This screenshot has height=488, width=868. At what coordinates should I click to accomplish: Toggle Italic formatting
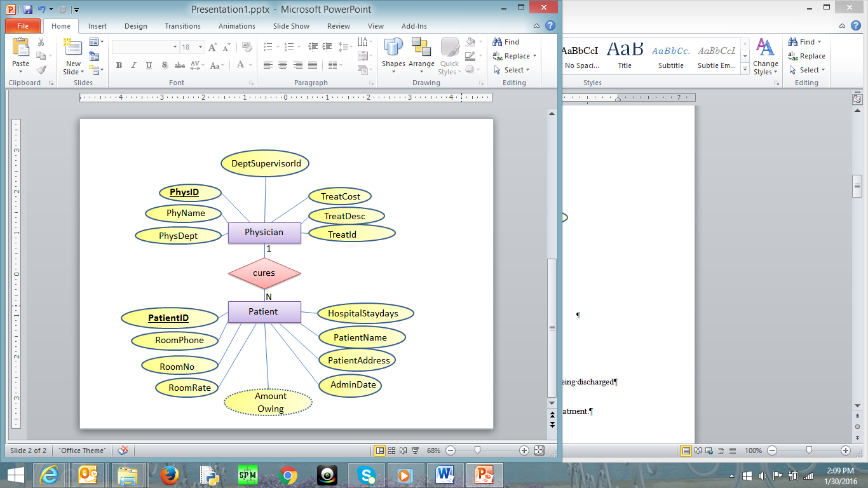coord(133,65)
